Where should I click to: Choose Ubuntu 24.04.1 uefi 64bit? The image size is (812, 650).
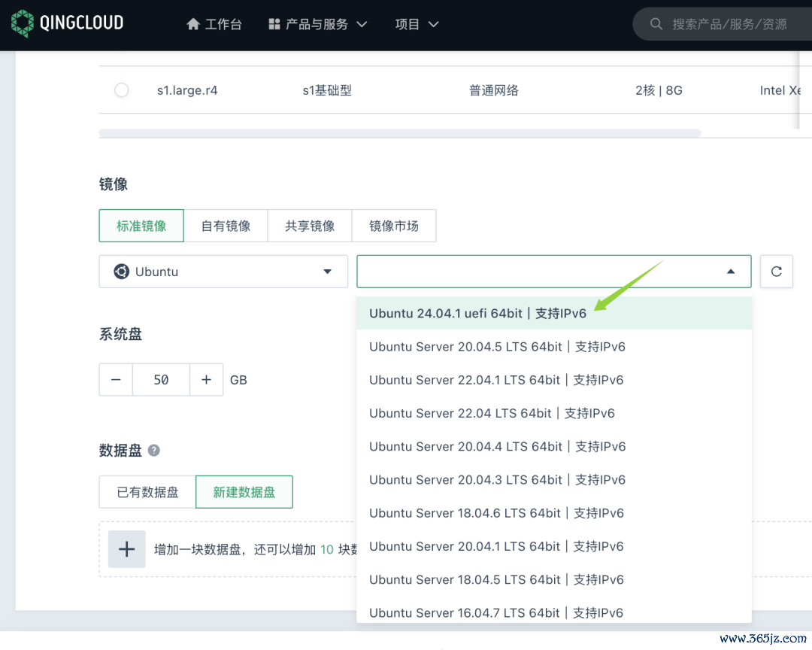(553, 313)
